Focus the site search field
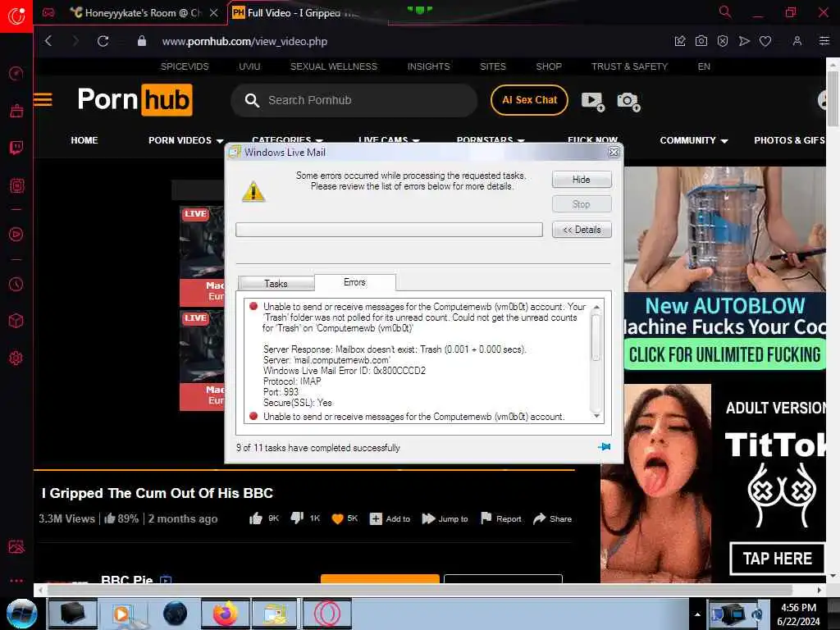The width and height of the screenshot is (840, 630). click(354, 100)
